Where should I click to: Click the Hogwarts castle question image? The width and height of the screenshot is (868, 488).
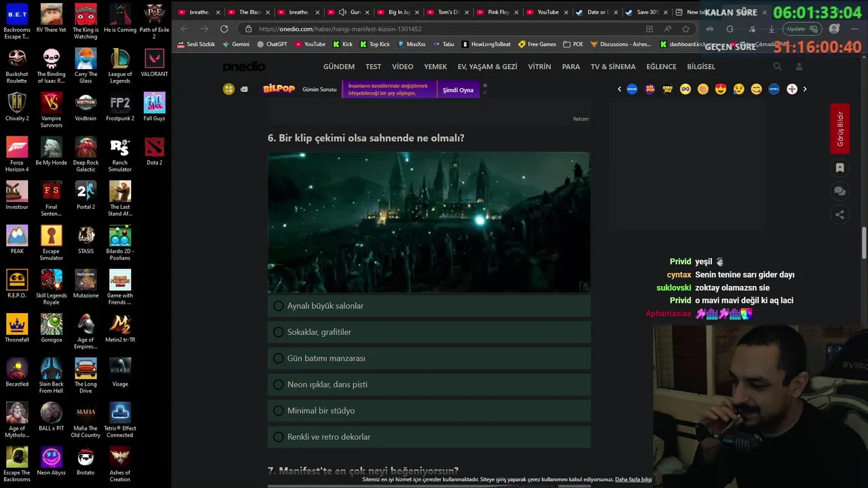[429, 222]
